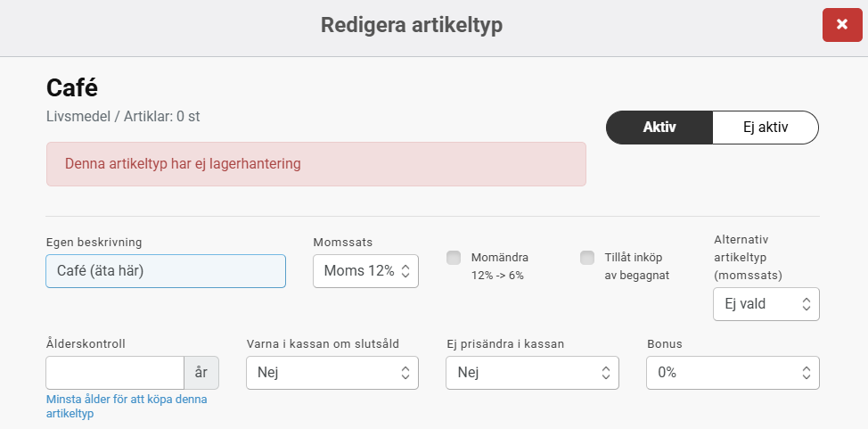Click the Livsmedel / Artiklar subtitle text
The image size is (868, 429).
pyautogui.click(x=129, y=116)
